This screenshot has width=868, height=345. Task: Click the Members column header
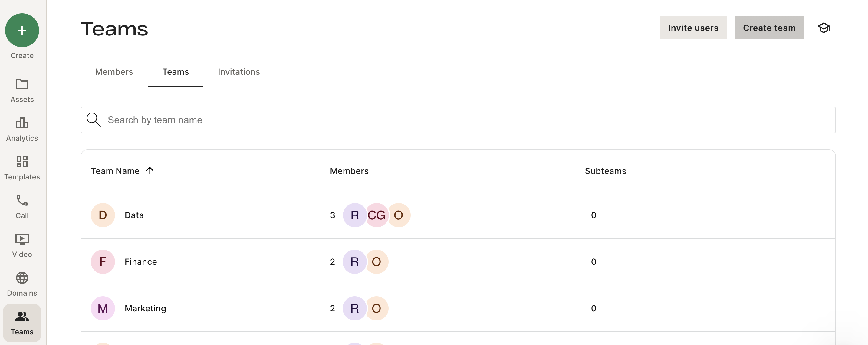[x=349, y=171]
